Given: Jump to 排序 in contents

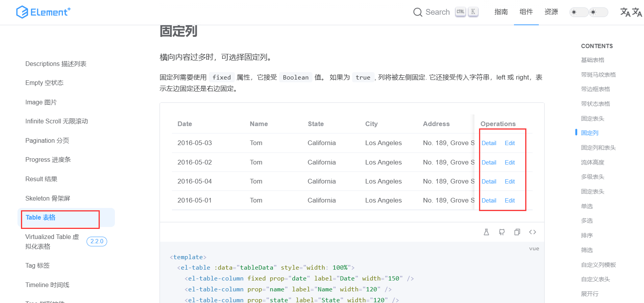Looking at the screenshot, I should tap(587, 235).
